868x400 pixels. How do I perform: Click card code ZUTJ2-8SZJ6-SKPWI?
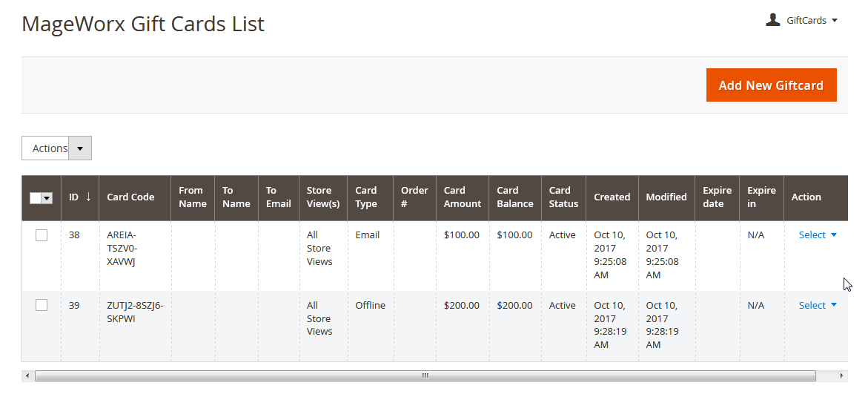pyautogui.click(x=135, y=312)
